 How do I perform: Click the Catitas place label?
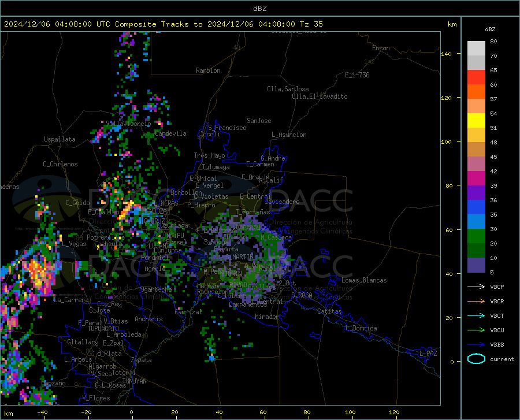pyautogui.click(x=329, y=311)
